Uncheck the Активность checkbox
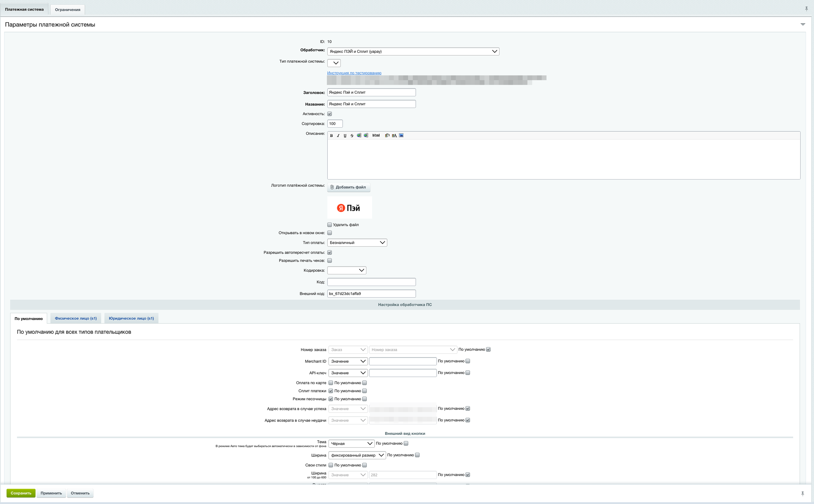The image size is (814, 504). (x=329, y=114)
